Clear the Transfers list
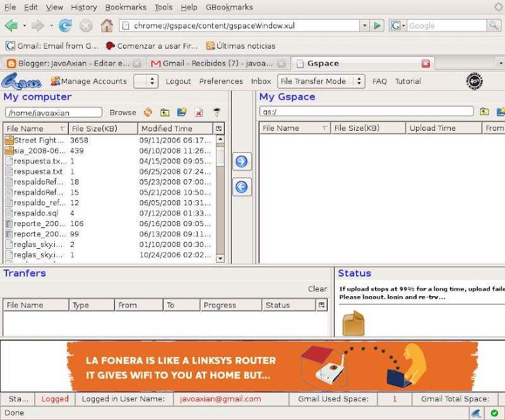505x420 pixels. (x=318, y=289)
